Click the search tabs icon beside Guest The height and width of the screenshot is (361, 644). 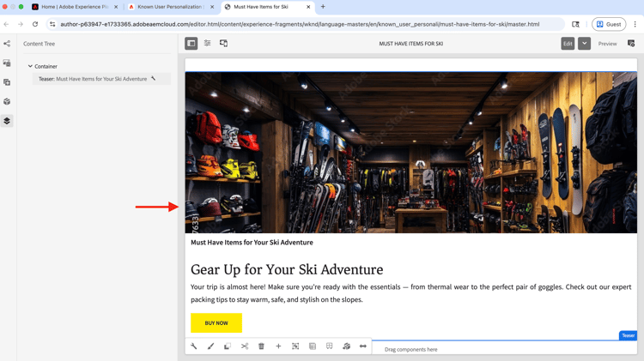576,24
